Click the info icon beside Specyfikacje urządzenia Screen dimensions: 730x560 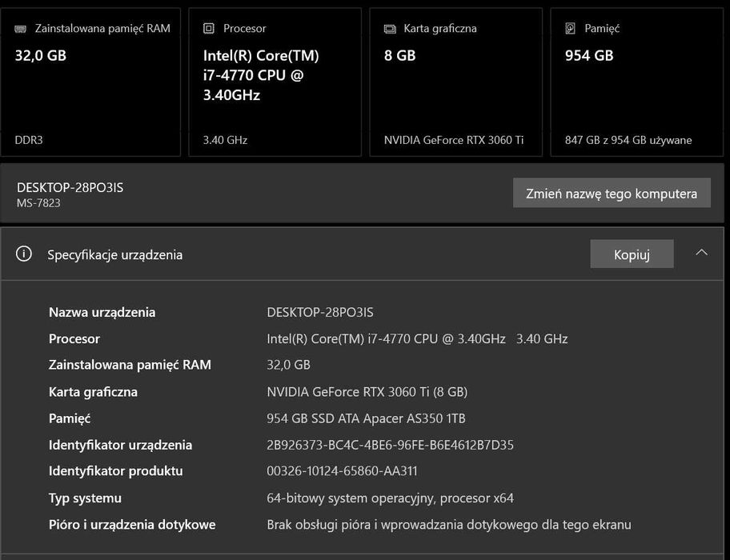24,254
